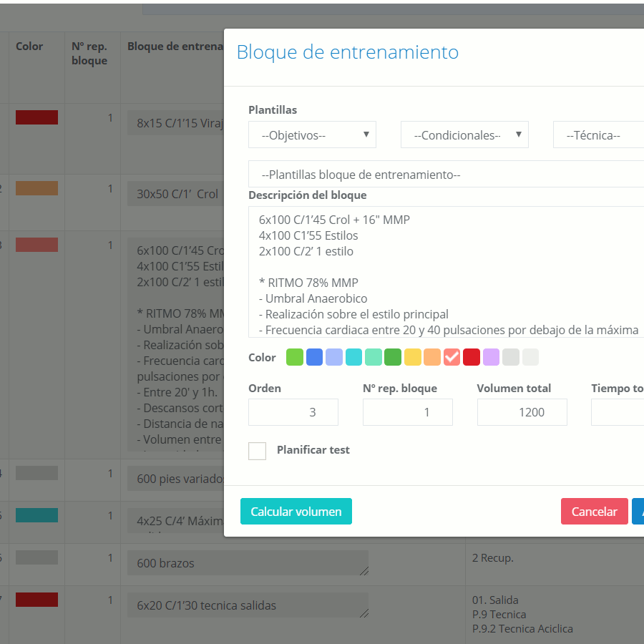Open the Plantillas bloque de entrenamiento dropdown
Screen dimensions: 644x644
point(446,174)
